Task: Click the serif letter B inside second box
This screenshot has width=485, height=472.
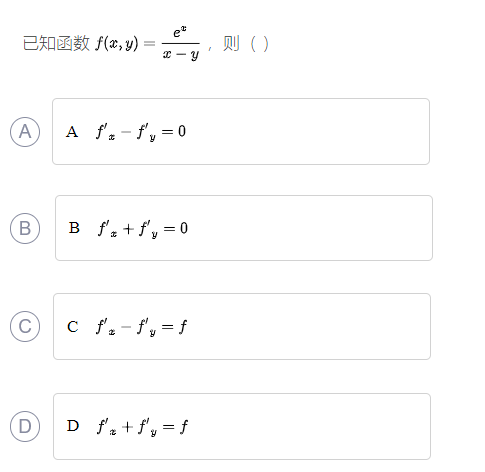Action: [x=74, y=228]
